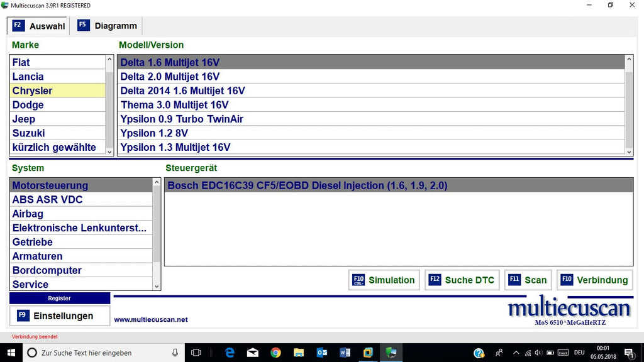Click the search microphone icon
The width and height of the screenshot is (644, 362).
click(x=175, y=353)
